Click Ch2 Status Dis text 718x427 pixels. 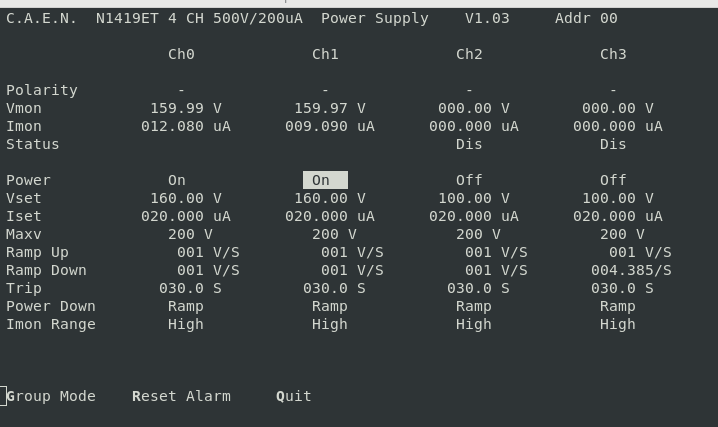tap(469, 144)
